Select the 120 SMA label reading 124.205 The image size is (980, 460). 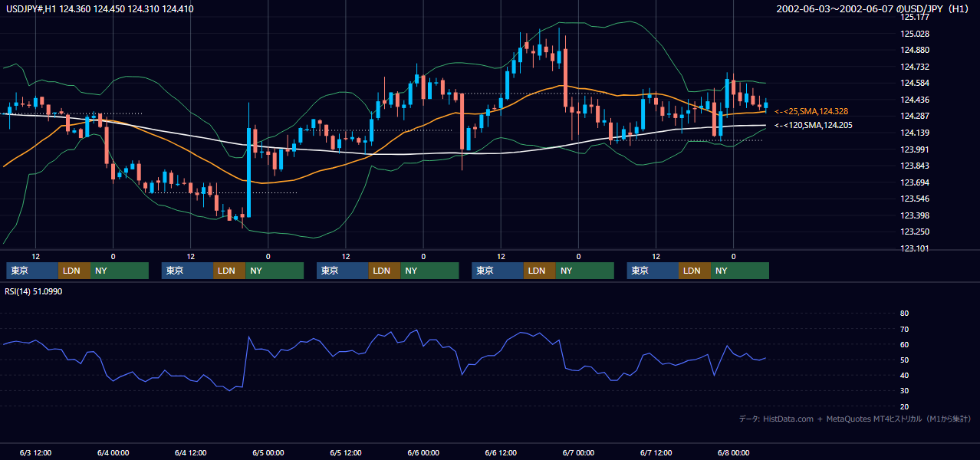pos(813,125)
